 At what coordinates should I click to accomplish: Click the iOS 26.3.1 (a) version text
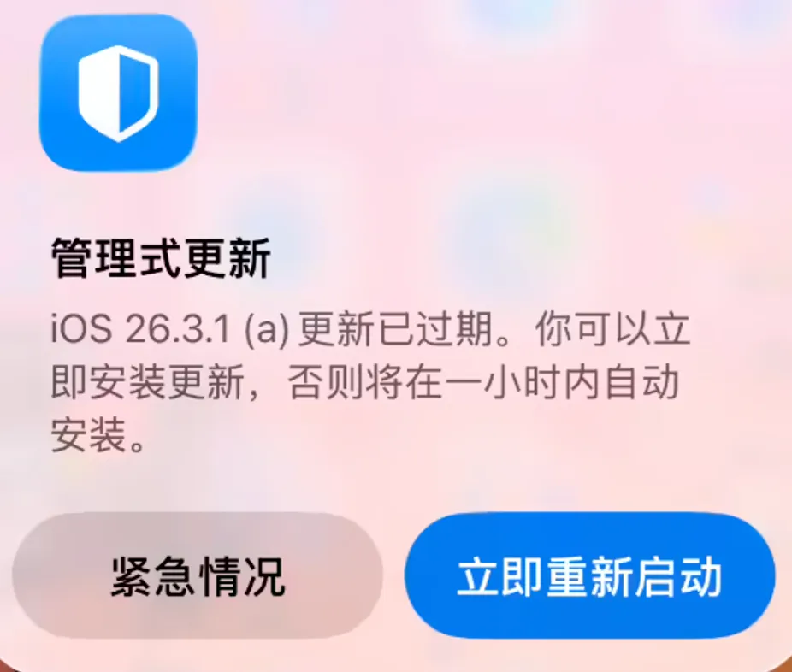click(169, 329)
